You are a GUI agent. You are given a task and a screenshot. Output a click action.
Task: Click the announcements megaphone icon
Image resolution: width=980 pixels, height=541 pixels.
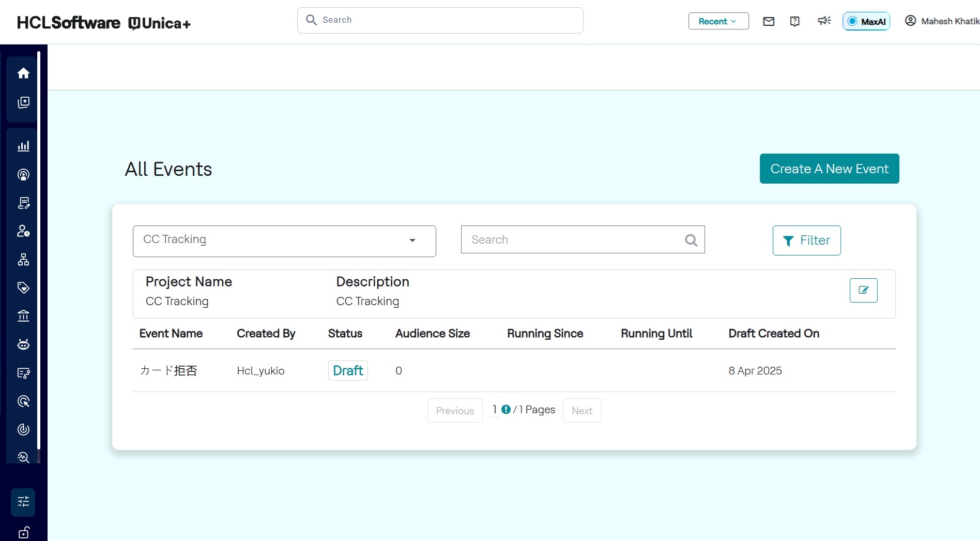tap(824, 21)
